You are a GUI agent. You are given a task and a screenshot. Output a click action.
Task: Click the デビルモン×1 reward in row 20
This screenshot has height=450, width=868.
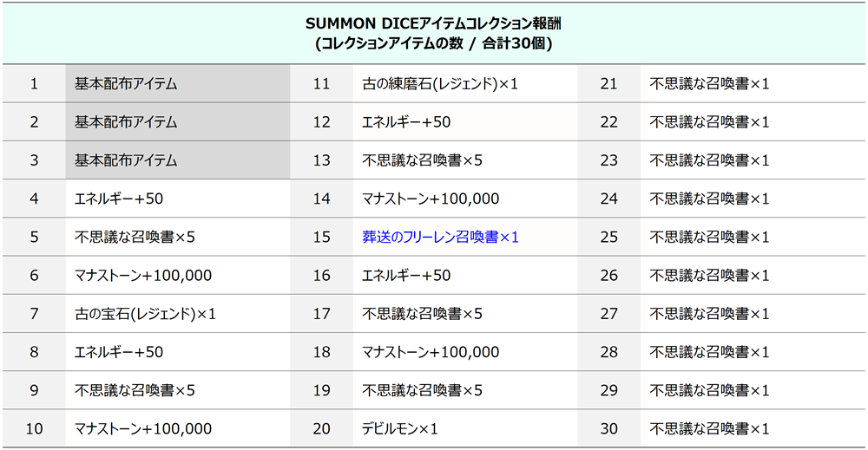pos(399,428)
